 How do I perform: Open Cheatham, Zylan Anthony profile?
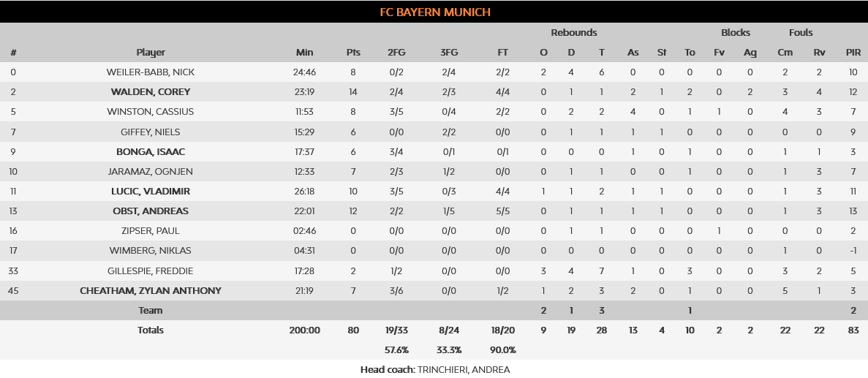[x=150, y=291]
